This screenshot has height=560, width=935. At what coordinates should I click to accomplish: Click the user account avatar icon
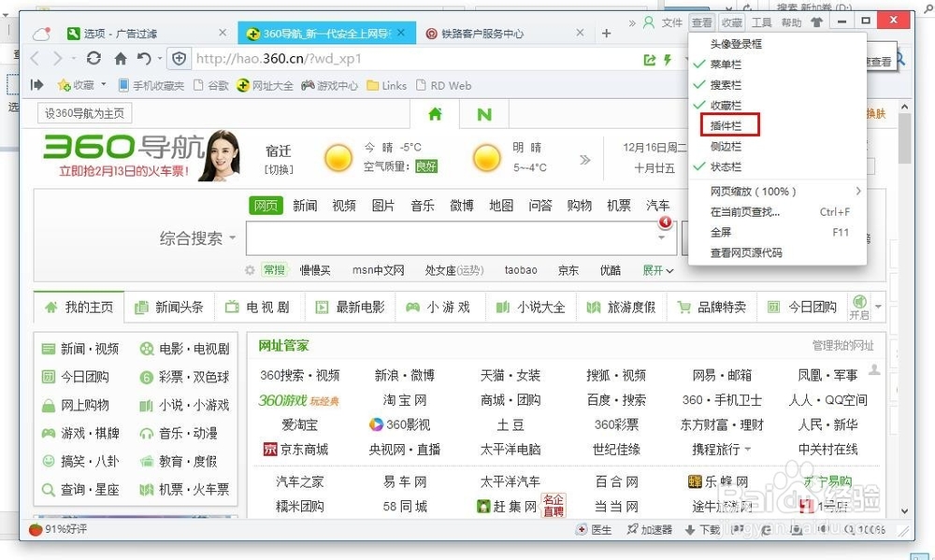[x=648, y=22]
